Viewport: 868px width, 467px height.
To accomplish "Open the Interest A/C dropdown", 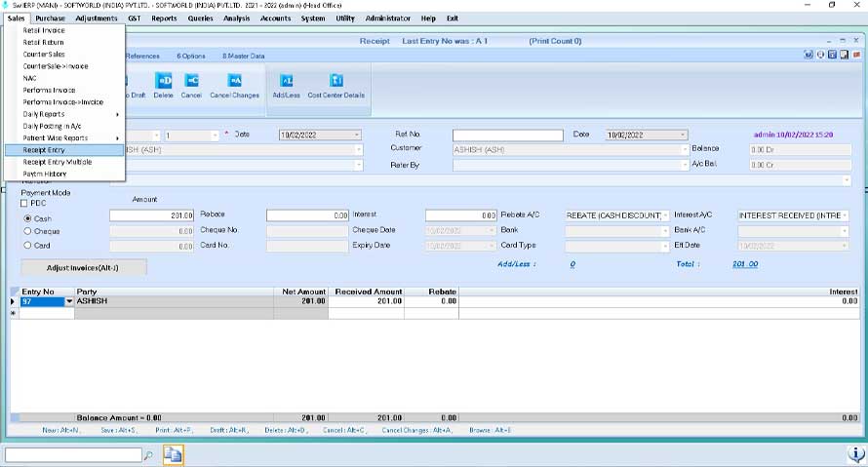I will pyautogui.click(x=845, y=215).
